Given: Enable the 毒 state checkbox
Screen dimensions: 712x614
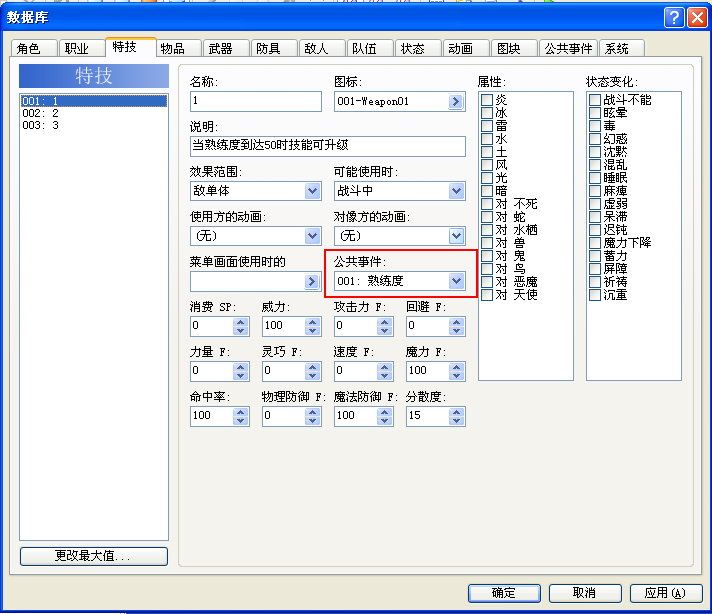Looking at the screenshot, I should tap(595, 126).
